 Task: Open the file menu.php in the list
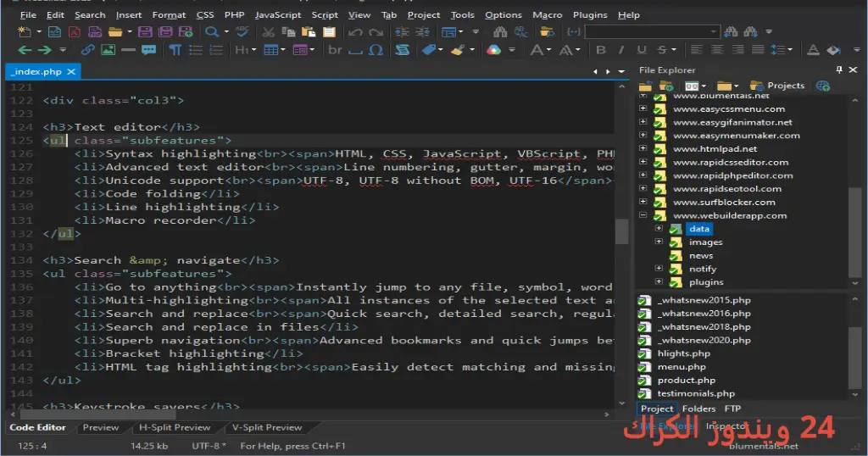tap(682, 366)
